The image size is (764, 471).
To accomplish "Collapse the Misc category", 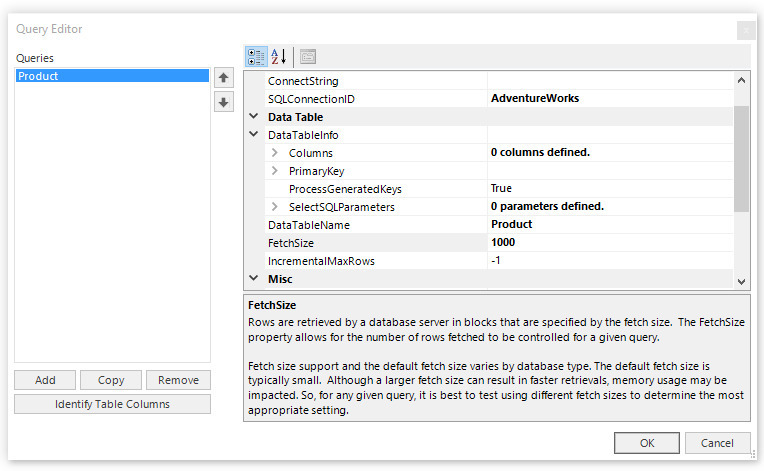I will (253, 278).
